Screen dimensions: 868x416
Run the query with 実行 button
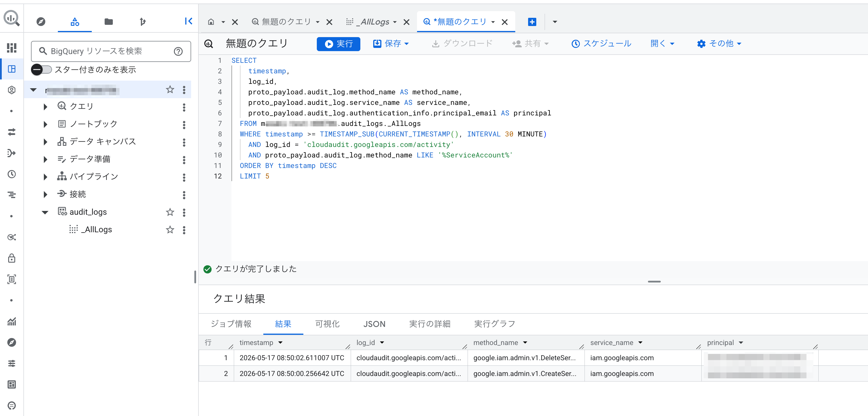[x=338, y=44]
